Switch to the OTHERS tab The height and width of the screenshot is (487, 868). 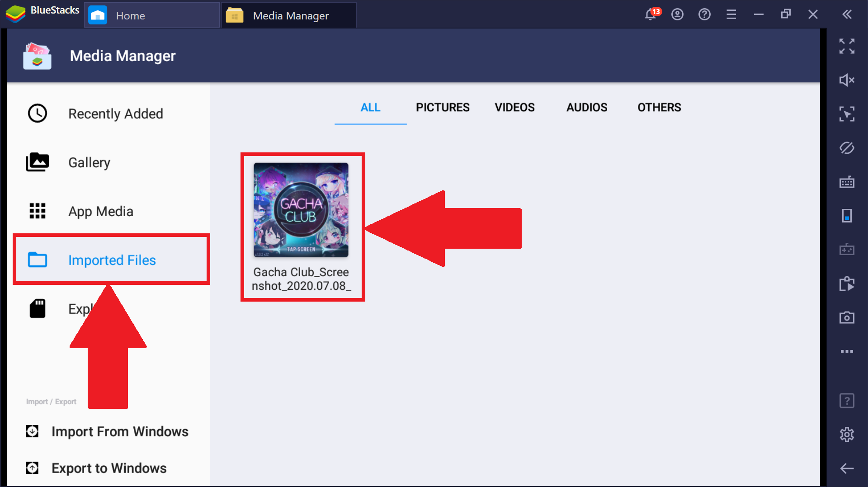[659, 108]
